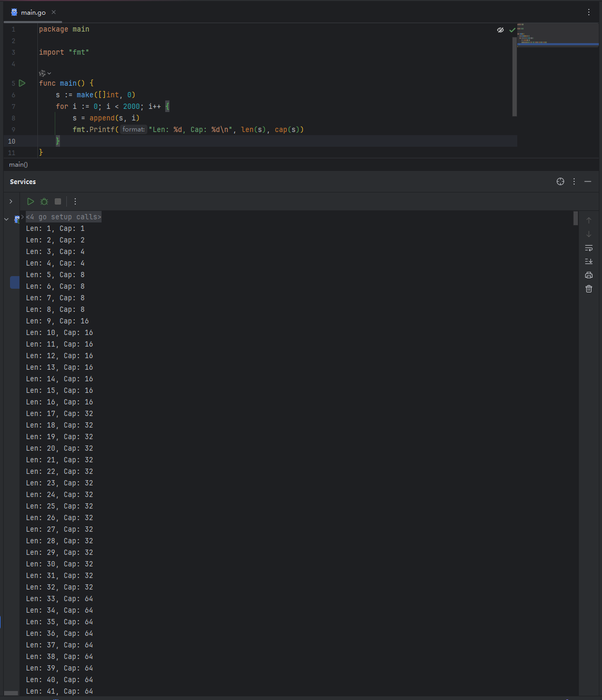This screenshot has height=700, width=602.
Task: Click the run gutter icon beside func main
Action: (22, 83)
